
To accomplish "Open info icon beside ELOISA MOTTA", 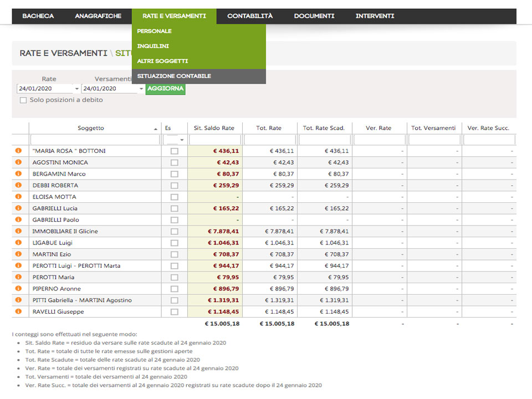I will pyautogui.click(x=18, y=197).
